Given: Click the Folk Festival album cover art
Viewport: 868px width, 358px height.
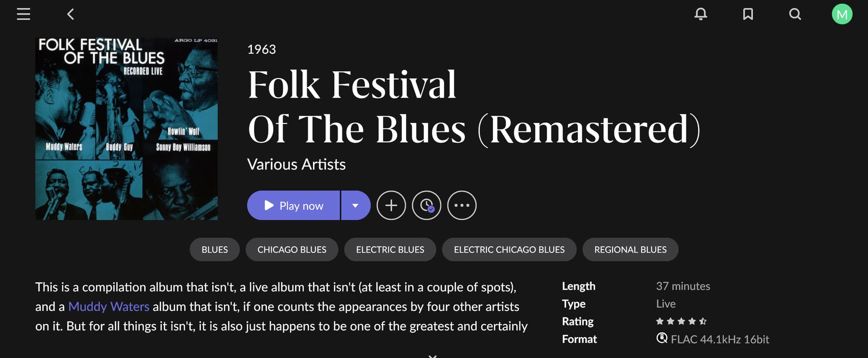Looking at the screenshot, I should coord(127,129).
